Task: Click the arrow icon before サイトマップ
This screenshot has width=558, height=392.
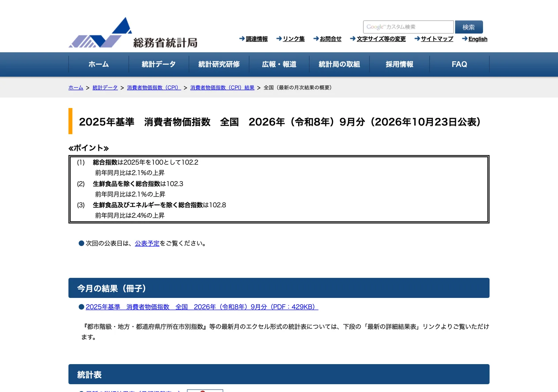Action: point(417,39)
